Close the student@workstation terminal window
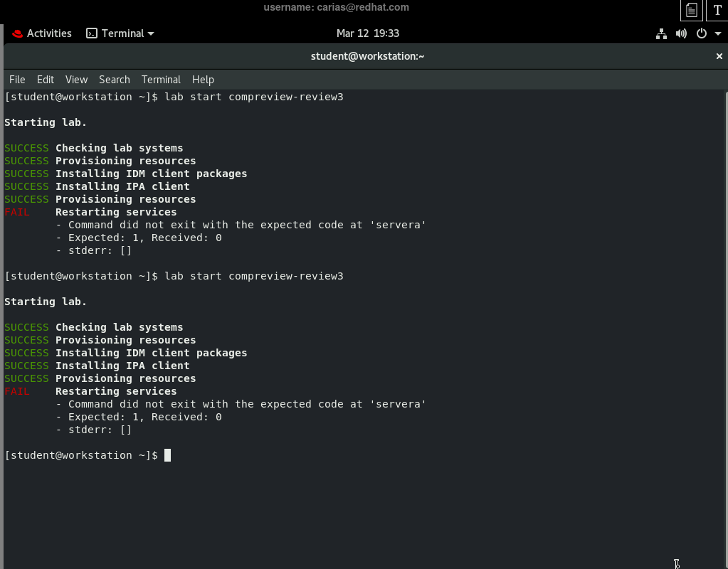This screenshot has height=569, width=728. (x=719, y=56)
